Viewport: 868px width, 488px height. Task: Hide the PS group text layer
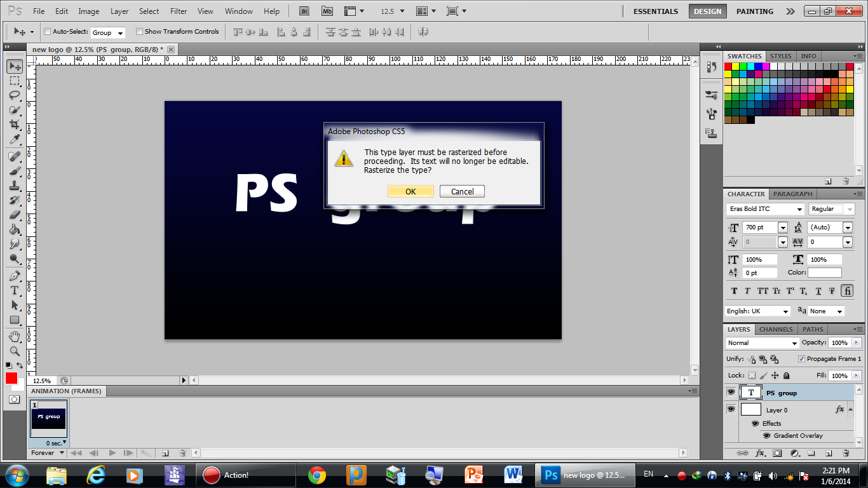(731, 393)
